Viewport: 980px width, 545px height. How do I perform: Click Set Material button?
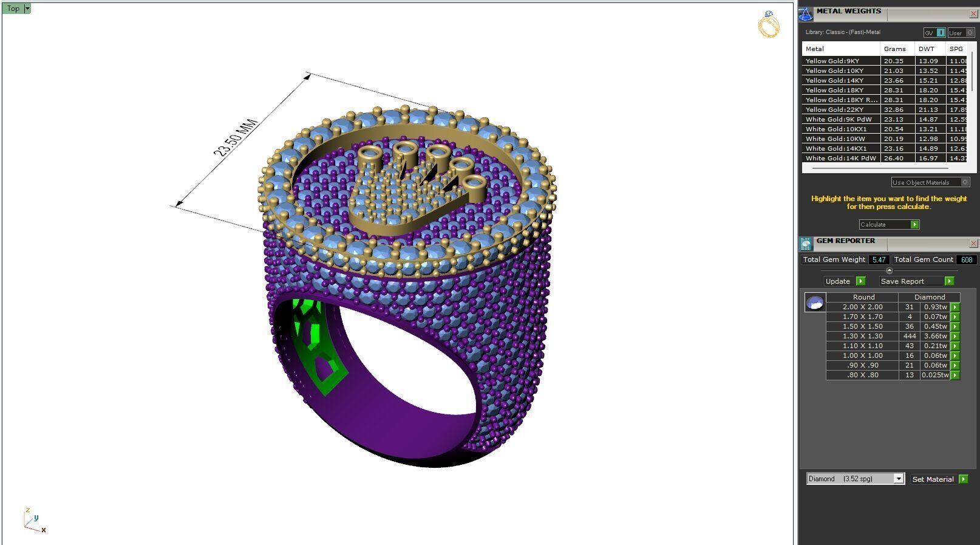(x=939, y=479)
